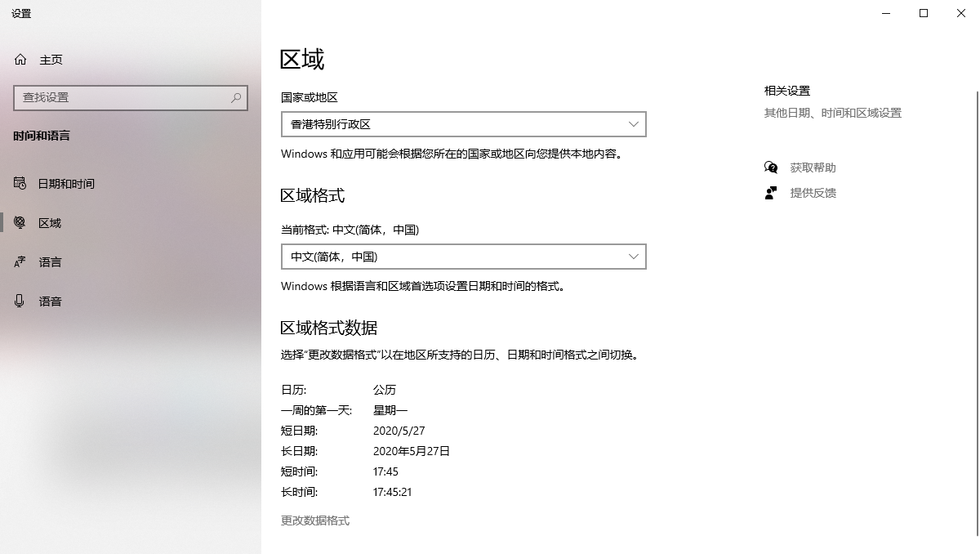Maximize the 设置 window
The width and height of the screenshot is (980, 554).
coord(924,13)
